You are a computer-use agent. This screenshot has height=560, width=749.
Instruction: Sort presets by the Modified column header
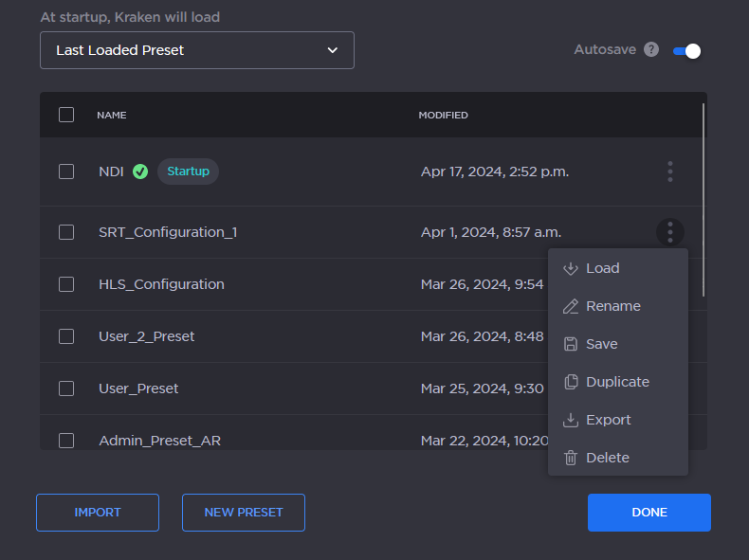[443, 116]
